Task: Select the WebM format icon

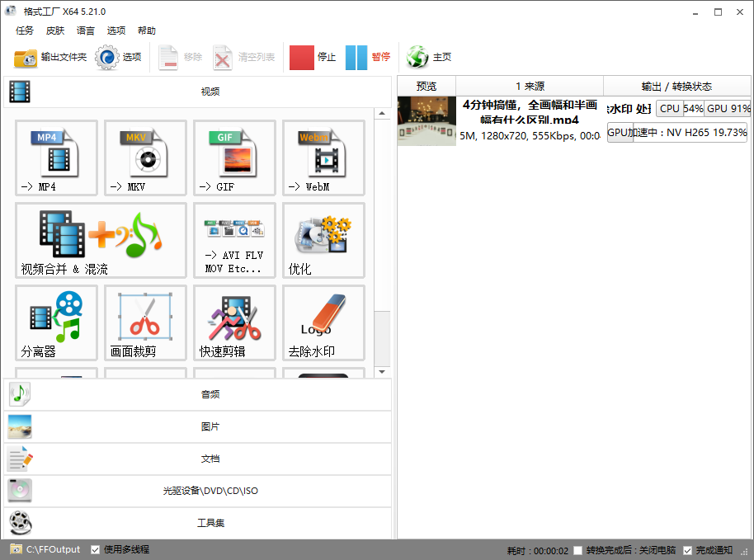Action: pyautogui.click(x=323, y=158)
